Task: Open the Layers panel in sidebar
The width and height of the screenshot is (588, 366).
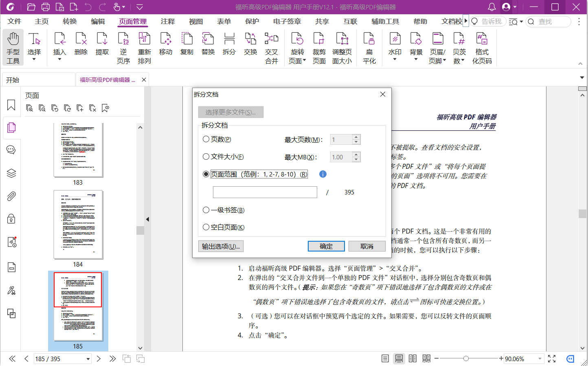Action: (x=11, y=173)
